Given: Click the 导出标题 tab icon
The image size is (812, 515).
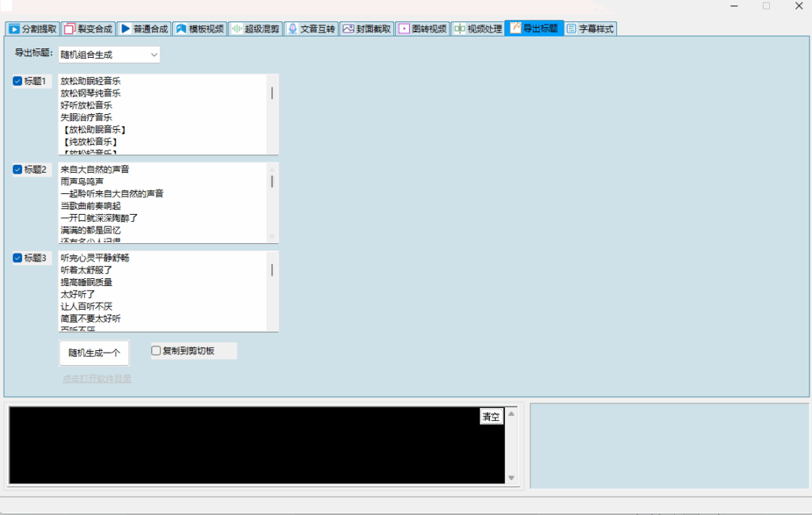Looking at the screenshot, I should [515, 28].
